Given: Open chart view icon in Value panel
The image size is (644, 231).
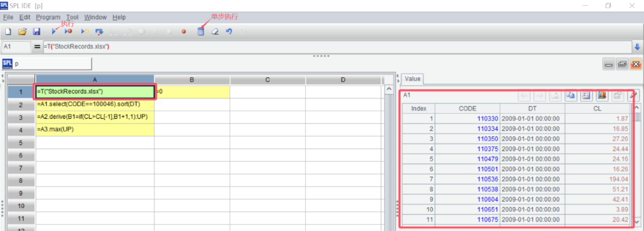Looking at the screenshot, I should [x=602, y=95].
